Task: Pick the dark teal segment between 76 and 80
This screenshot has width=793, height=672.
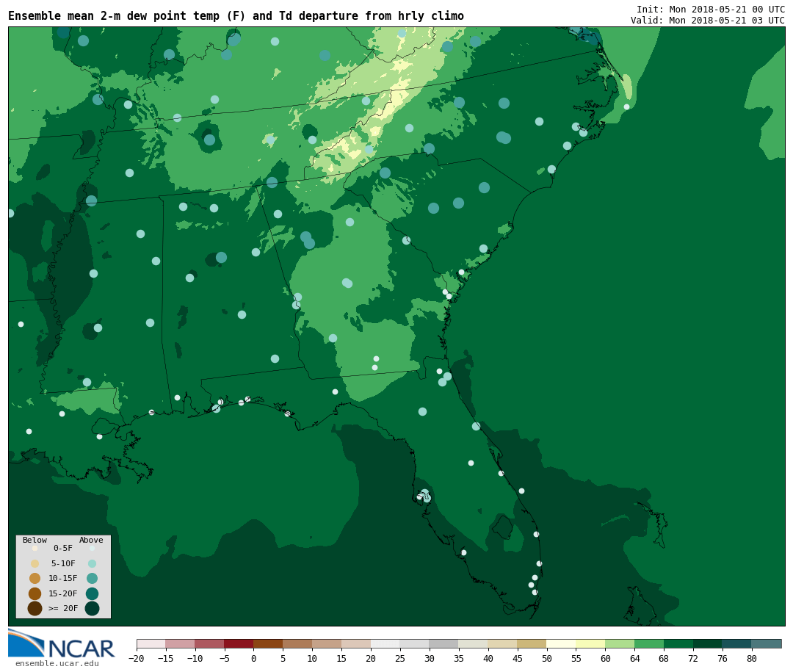Action: pyautogui.click(x=737, y=643)
